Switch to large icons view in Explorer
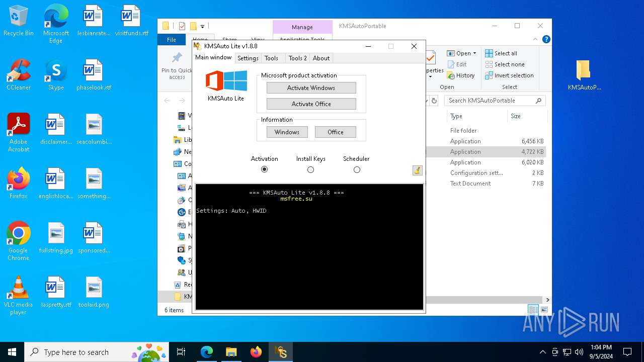The width and height of the screenshot is (644, 362). (x=544, y=310)
